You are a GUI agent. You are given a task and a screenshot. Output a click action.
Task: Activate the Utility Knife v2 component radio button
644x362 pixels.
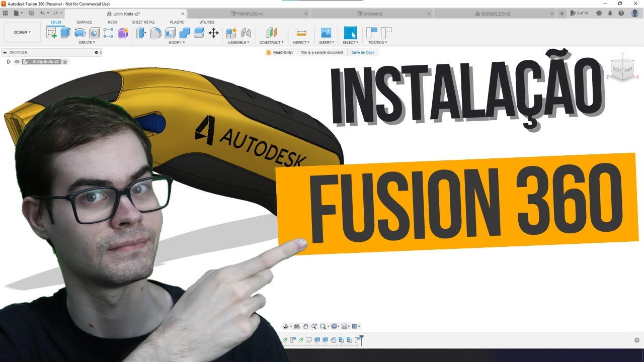[x=65, y=62]
